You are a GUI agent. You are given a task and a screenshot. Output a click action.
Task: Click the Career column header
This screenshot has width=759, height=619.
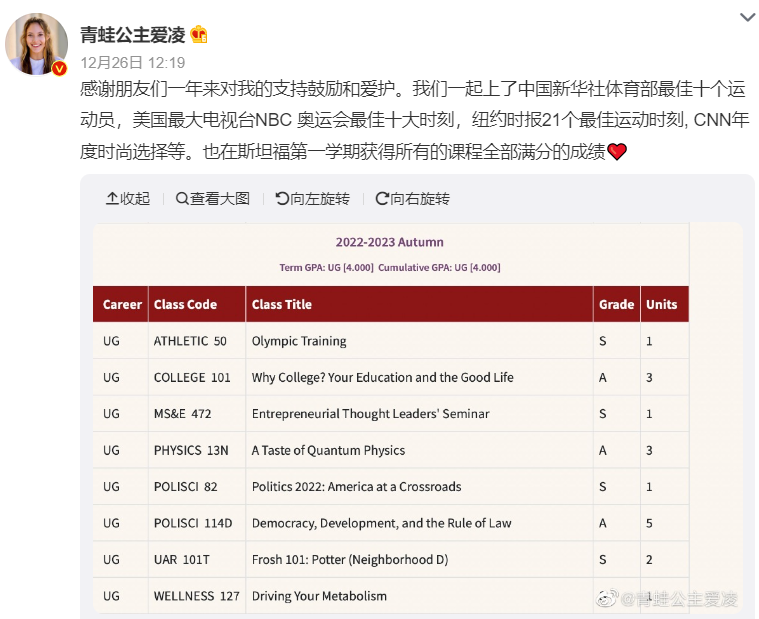tap(122, 304)
